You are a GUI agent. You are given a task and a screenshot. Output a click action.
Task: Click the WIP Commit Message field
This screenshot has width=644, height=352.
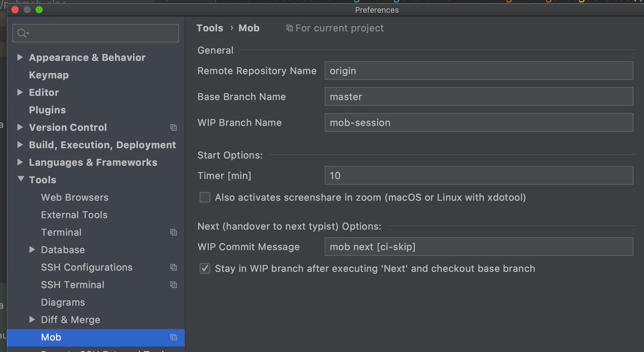(x=479, y=247)
